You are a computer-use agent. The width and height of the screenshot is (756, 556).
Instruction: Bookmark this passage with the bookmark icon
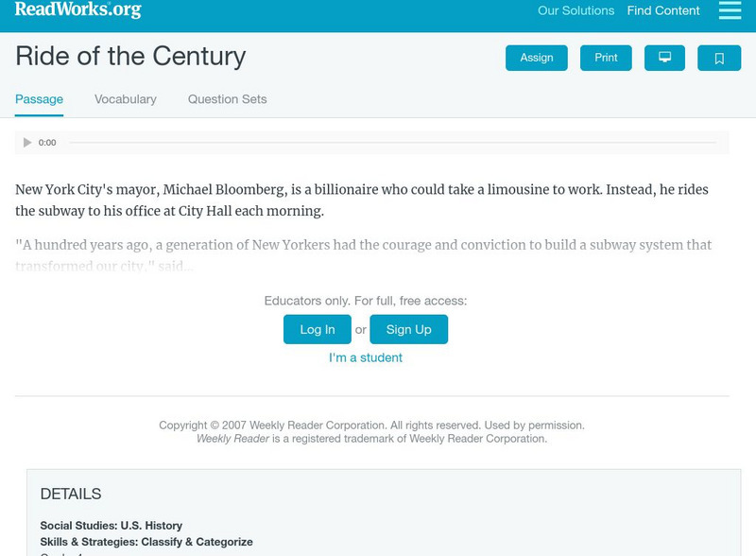pos(719,58)
